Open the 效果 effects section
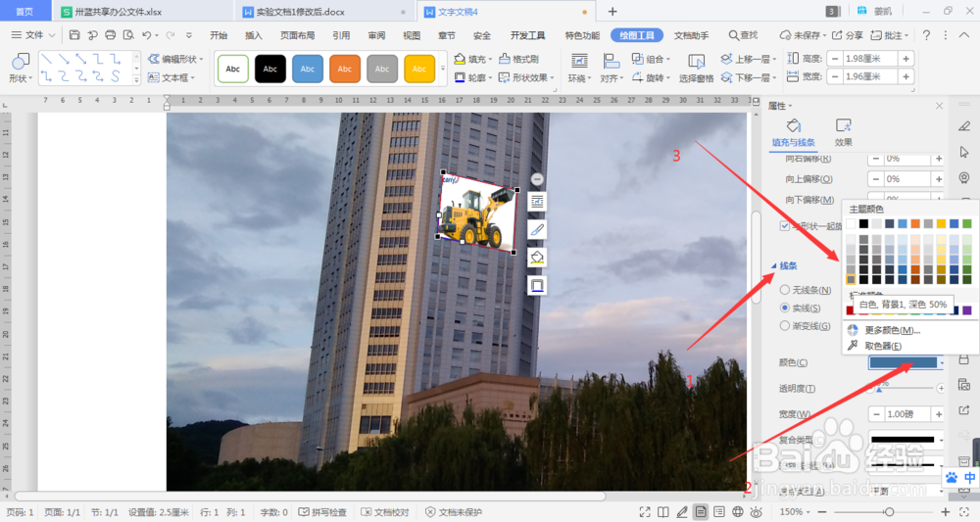Image resolution: width=980 pixels, height=522 pixels. [x=843, y=133]
